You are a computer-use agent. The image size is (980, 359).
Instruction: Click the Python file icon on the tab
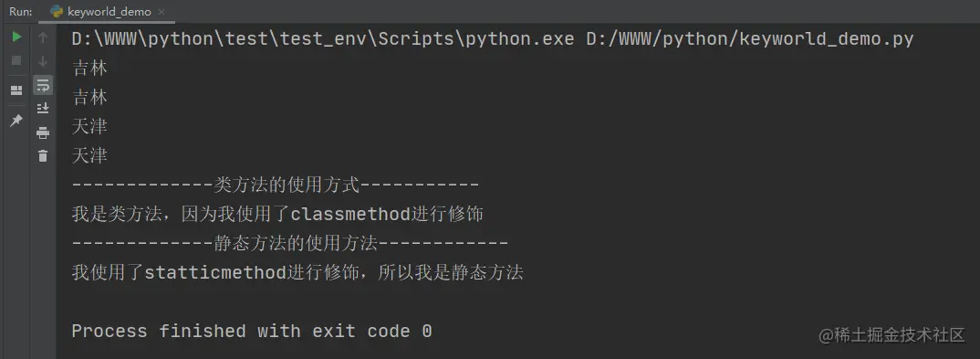point(57,11)
